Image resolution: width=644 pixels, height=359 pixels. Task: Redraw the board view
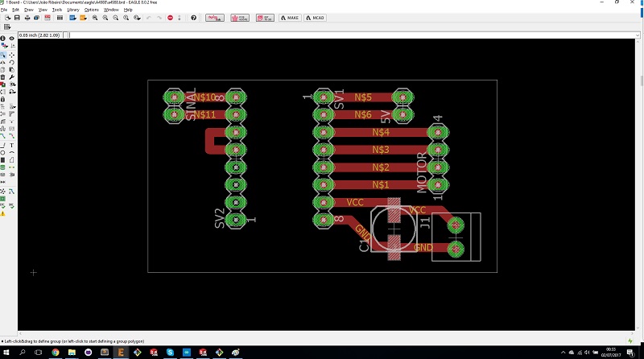(x=126, y=18)
